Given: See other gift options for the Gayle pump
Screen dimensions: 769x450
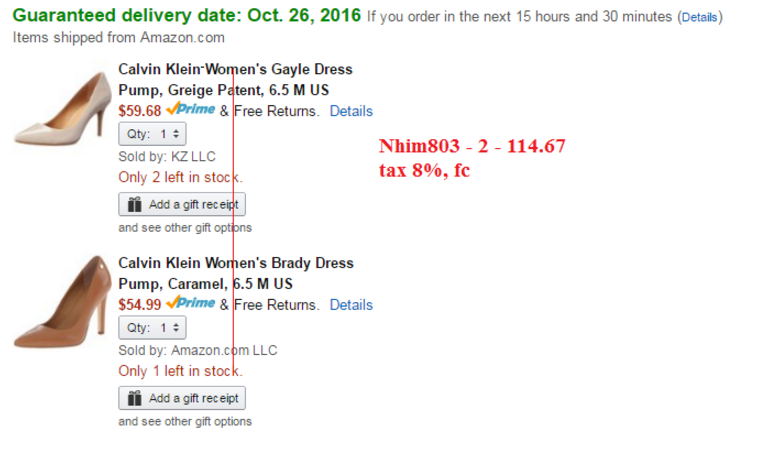Looking at the screenshot, I should point(185,228).
